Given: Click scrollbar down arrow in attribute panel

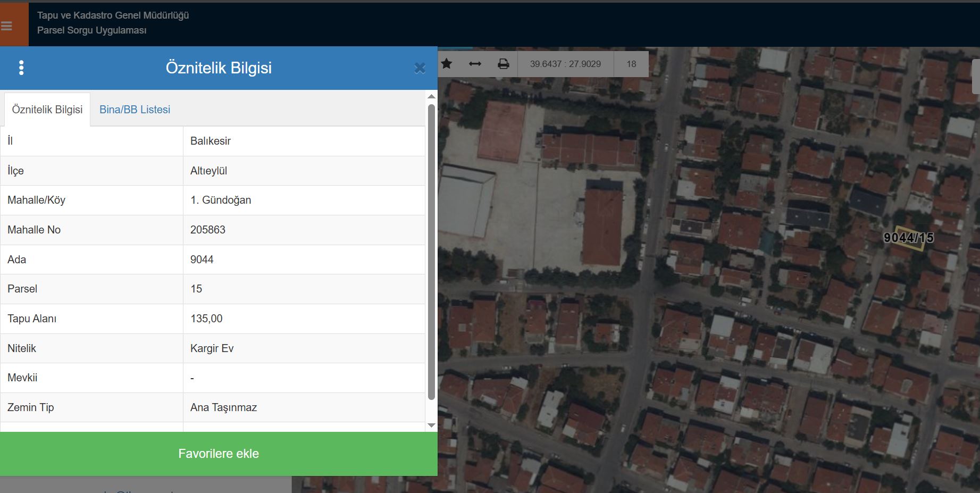Looking at the screenshot, I should click(431, 425).
